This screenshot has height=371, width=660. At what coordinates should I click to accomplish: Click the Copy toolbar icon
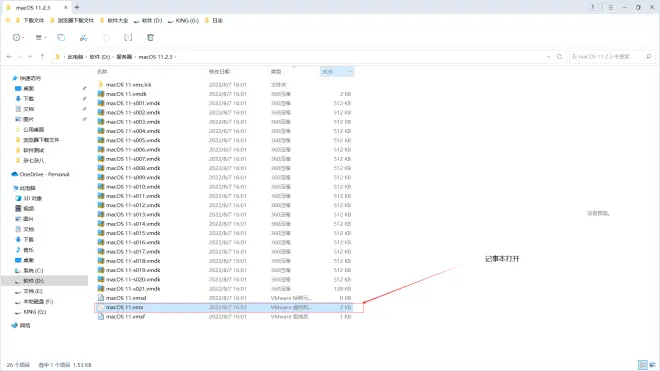tap(61, 37)
